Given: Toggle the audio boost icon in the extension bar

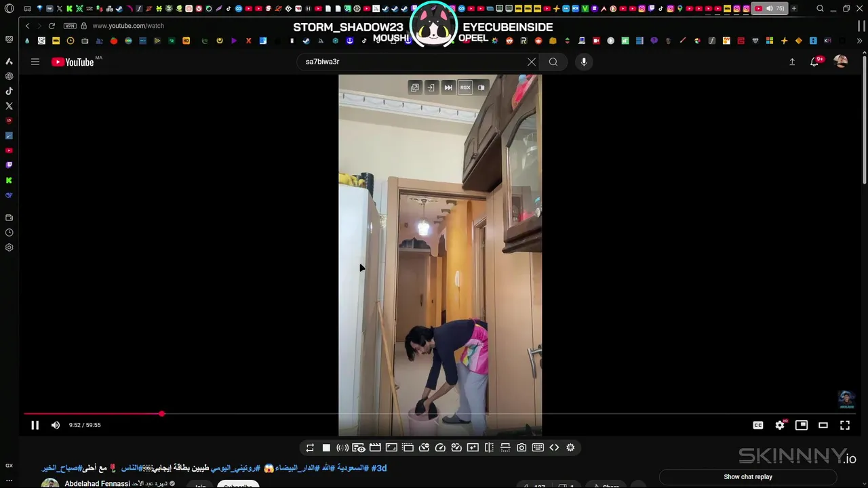Looking at the screenshot, I should coord(342,447).
